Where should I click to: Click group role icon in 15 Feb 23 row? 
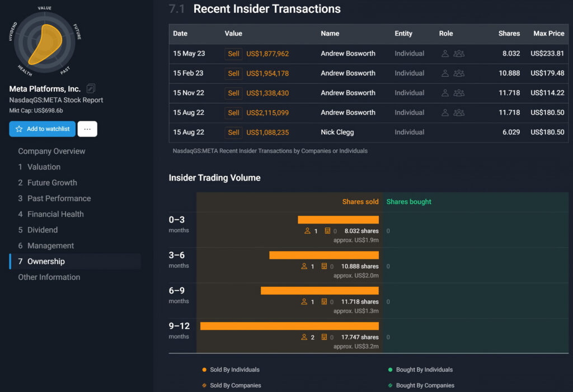tap(459, 73)
